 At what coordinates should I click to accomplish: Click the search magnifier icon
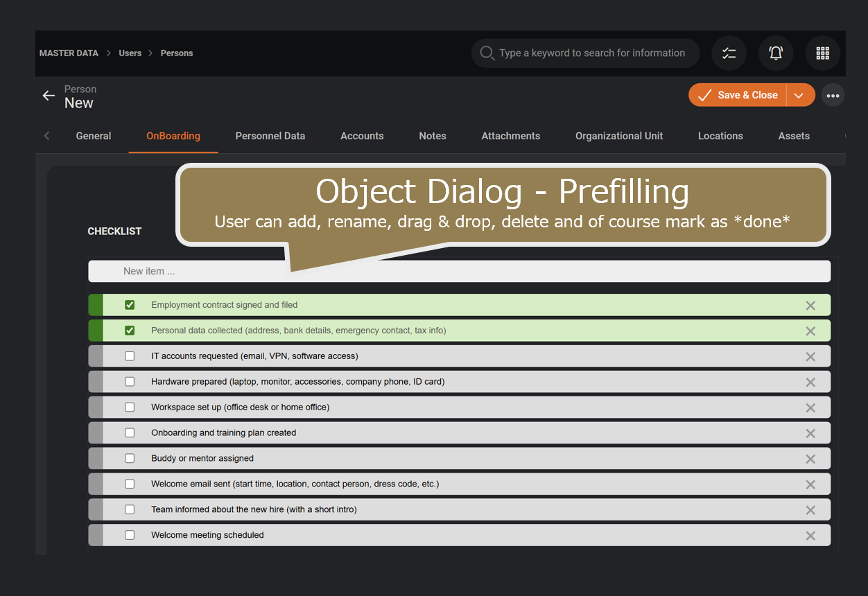click(x=487, y=53)
